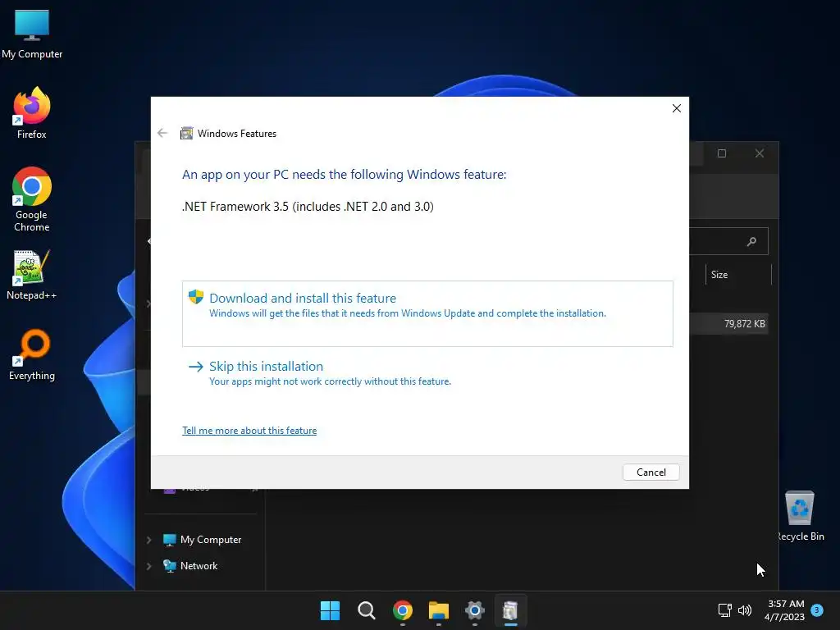Image resolution: width=840 pixels, height=630 pixels.
Task: Open Chrome from the taskbar
Action: (x=403, y=610)
